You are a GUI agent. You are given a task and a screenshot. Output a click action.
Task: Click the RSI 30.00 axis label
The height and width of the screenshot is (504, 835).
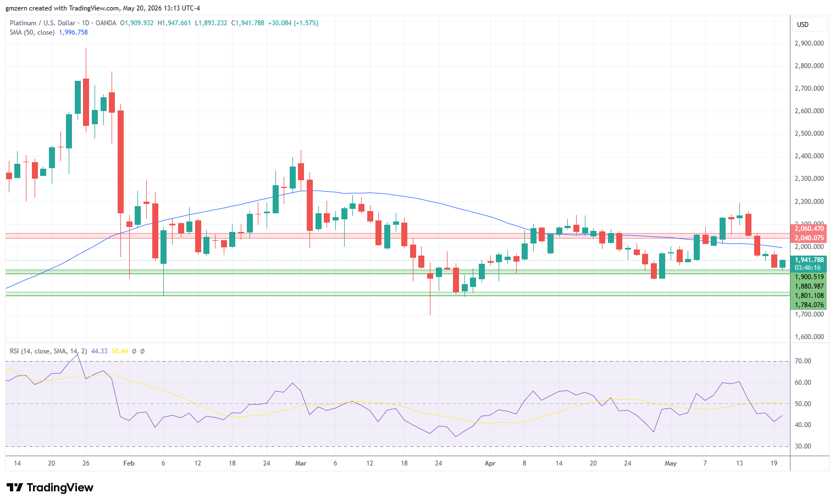[803, 446]
